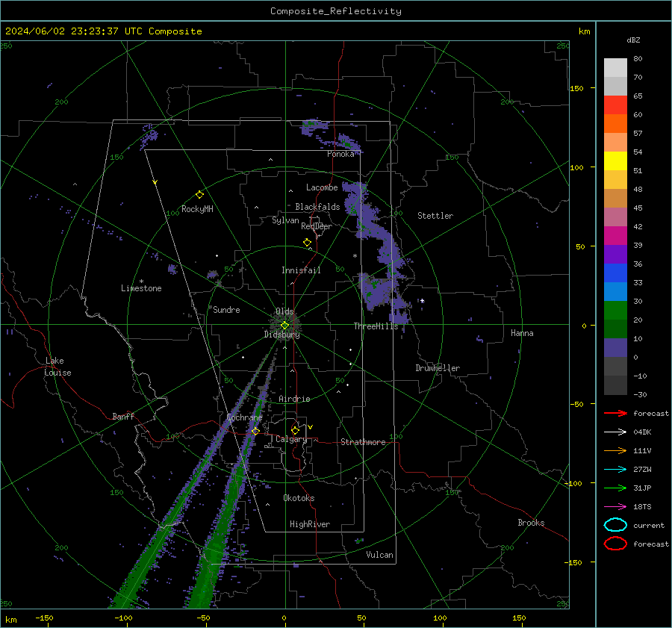
Task: Click the Strathmore label
Action: coord(363,442)
